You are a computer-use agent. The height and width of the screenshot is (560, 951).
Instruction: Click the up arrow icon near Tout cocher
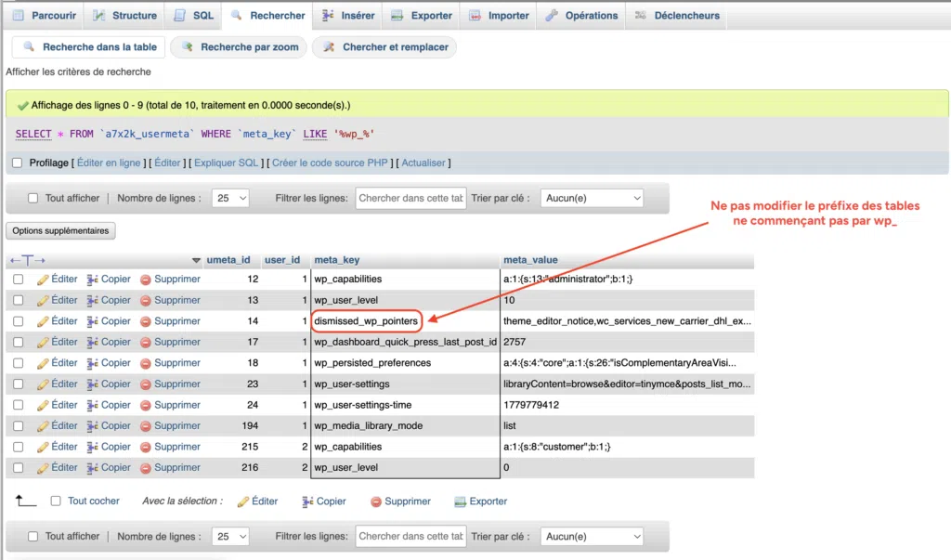[25, 501]
